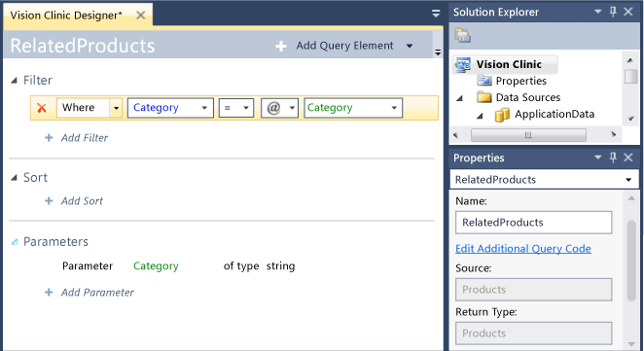Click the Data Sources folder icon
The height and width of the screenshot is (351, 644).
point(484,97)
